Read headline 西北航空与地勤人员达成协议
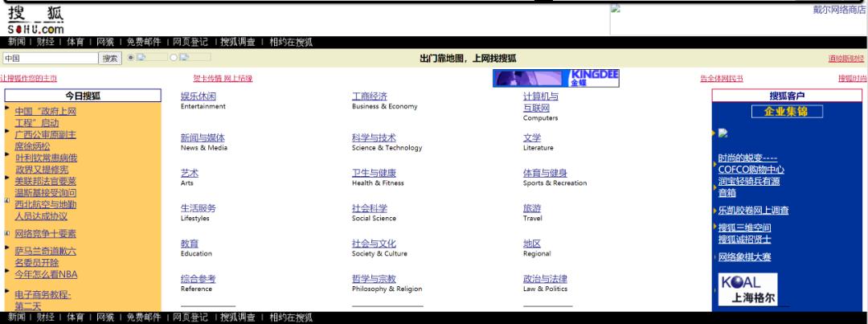 pyautogui.click(x=45, y=211)
